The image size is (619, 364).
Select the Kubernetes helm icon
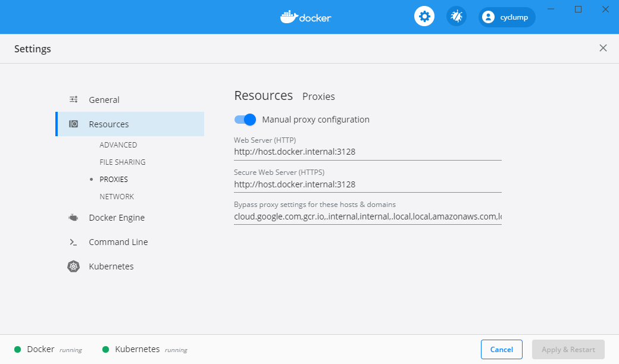click(73, 266)
